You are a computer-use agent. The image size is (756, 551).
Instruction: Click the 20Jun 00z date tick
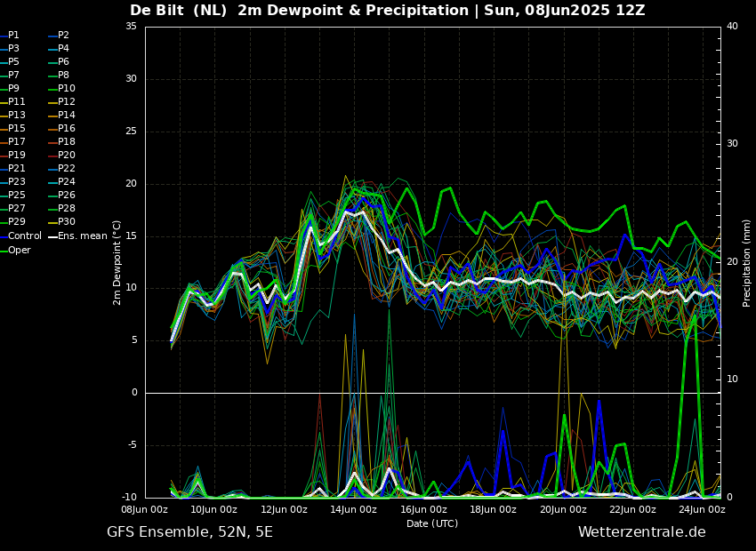click(x=563, y=509)
